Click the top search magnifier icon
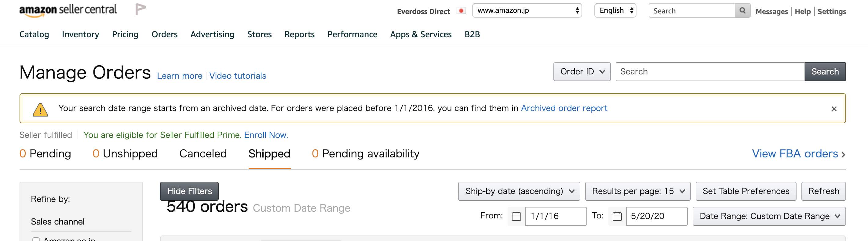868x241 pixels. coord(742,11)
